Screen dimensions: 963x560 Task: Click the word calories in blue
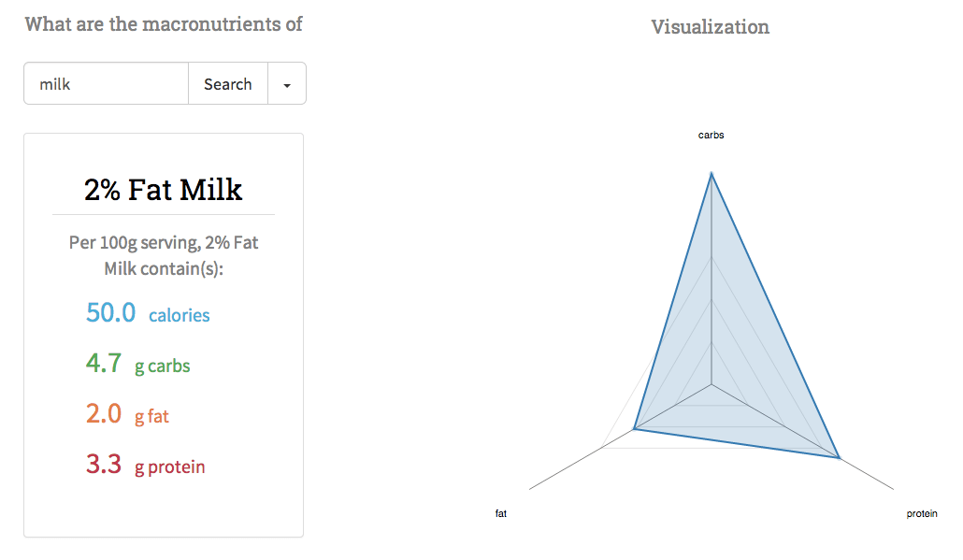tap(180, 315)
